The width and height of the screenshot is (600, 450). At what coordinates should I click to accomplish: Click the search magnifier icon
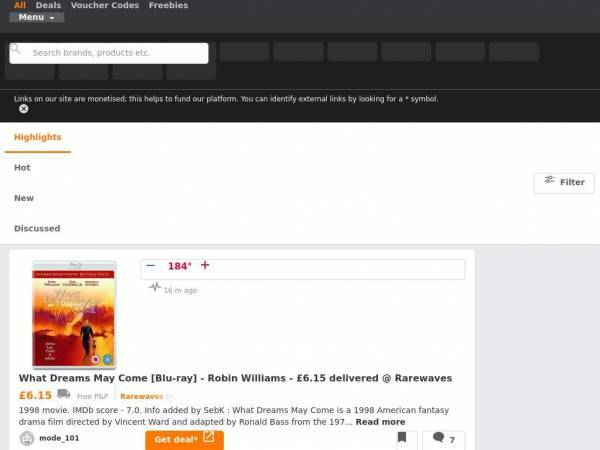tap(16, 49)
